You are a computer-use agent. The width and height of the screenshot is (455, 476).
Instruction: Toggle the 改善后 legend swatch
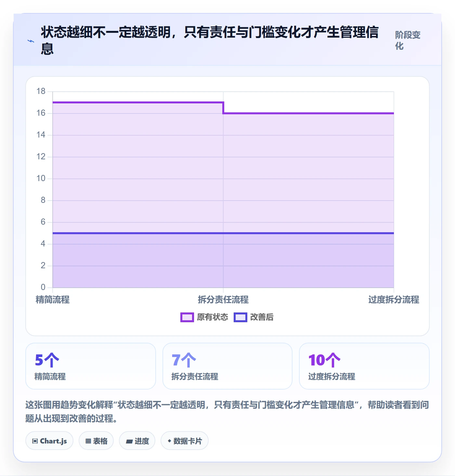(x=240, y=317)
